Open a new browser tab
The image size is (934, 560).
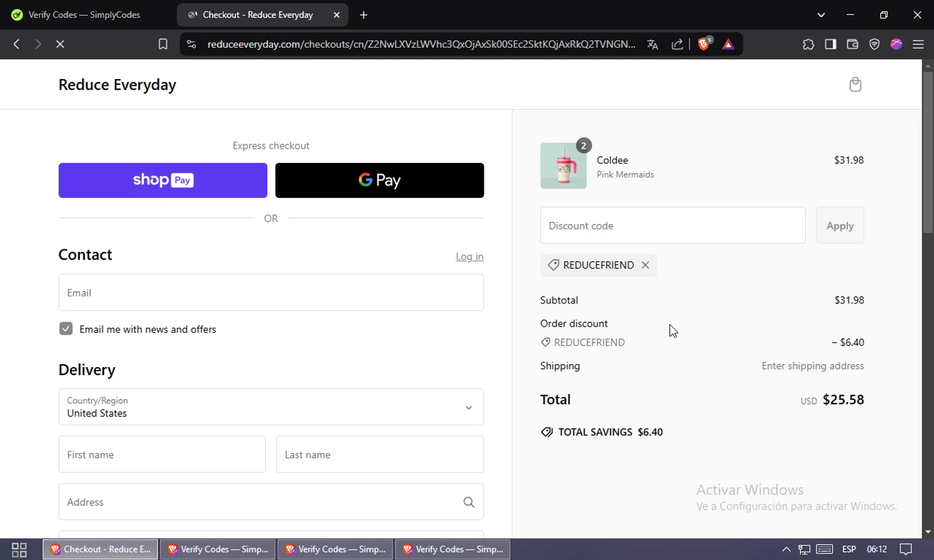click(364, 15)
